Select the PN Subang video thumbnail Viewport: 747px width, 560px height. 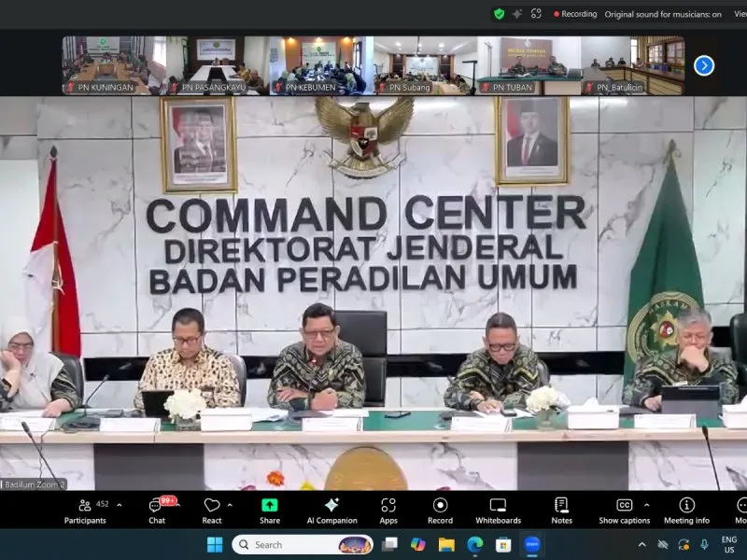(x=426, y=65)
